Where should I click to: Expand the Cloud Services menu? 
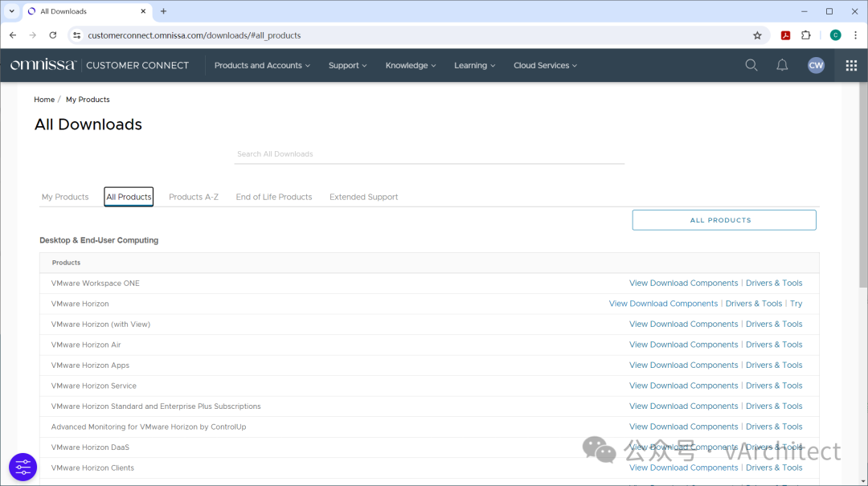point(545,65)
